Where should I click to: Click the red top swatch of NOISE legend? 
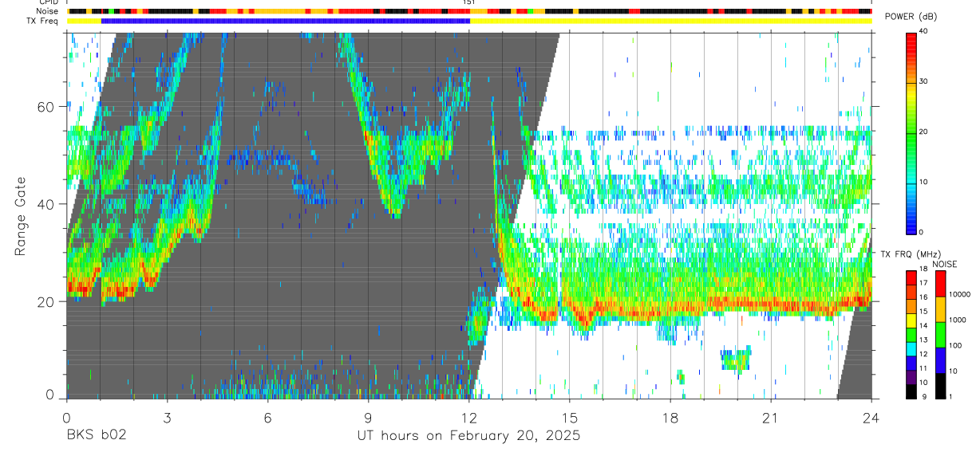point(940,284)
